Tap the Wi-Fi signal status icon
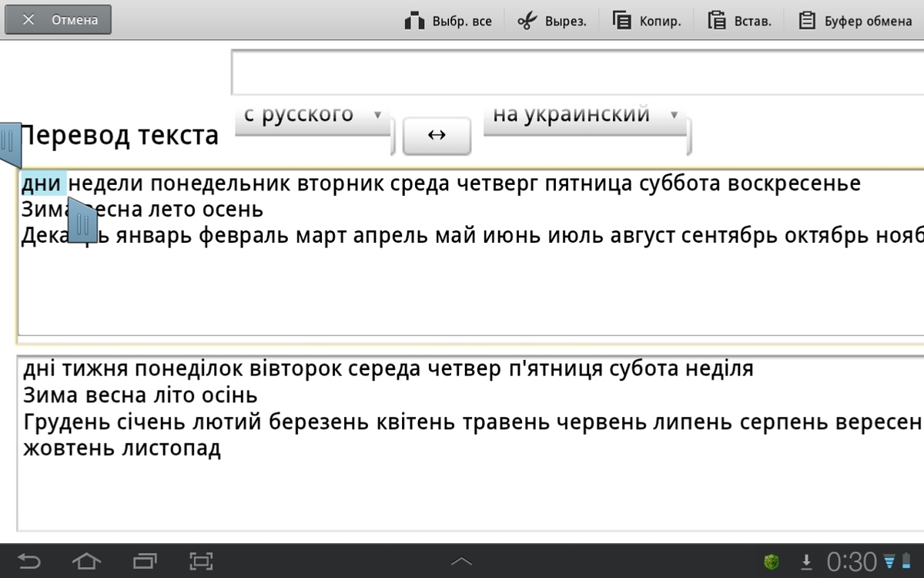 [890, 561]
